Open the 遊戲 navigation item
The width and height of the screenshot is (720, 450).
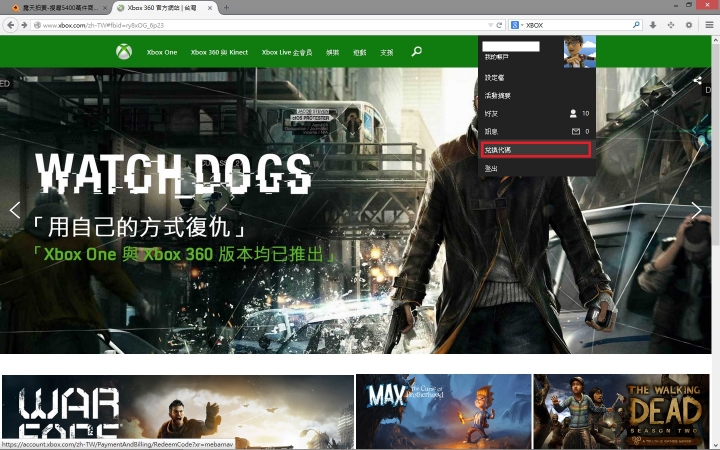[360, 52]
